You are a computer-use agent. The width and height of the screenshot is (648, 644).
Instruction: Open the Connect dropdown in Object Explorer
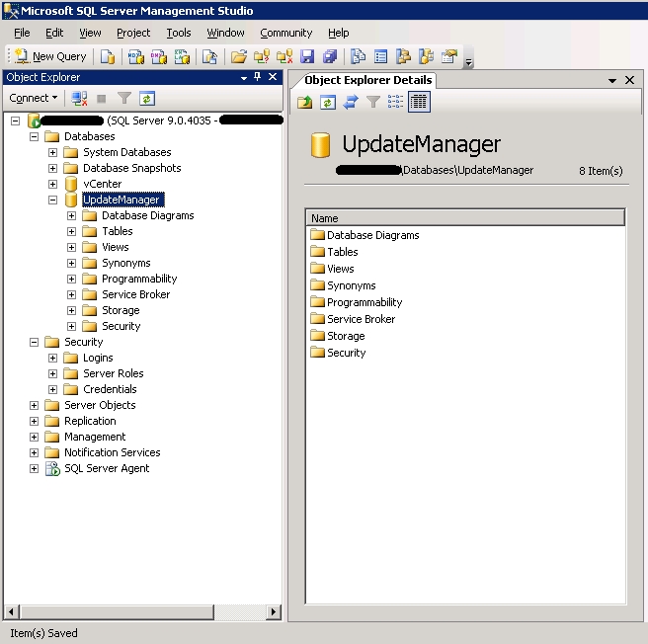[34, 99]
